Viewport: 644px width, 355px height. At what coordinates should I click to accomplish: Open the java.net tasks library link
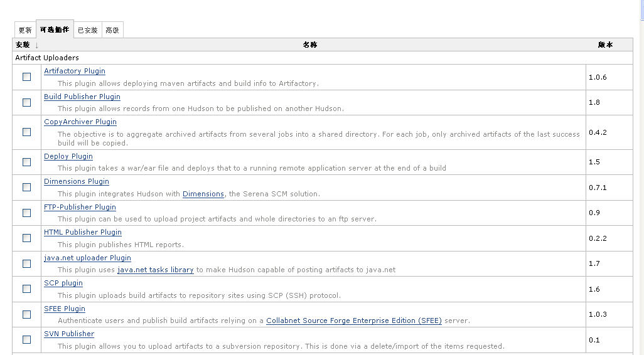pos(155,270)
